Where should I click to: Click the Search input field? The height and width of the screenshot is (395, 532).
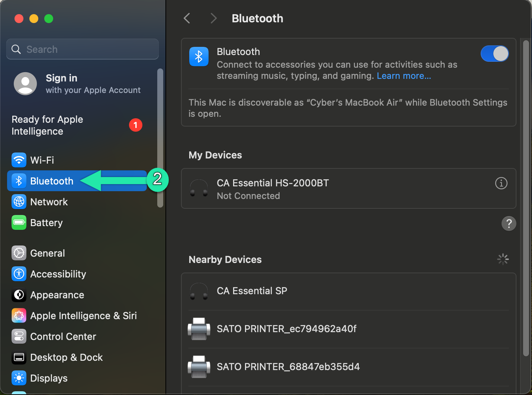(x=83, y=49)
